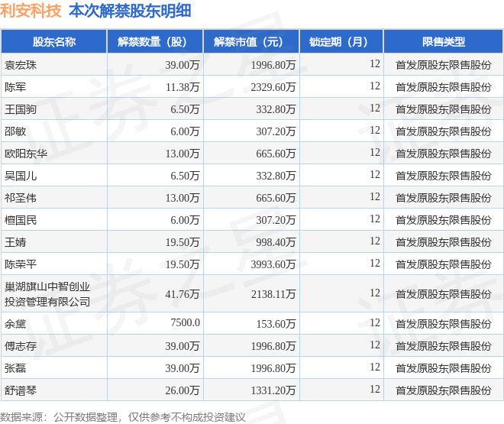Click 665.60万 value in 祁圣伟 row
The width and height of the screenshot is (504, 424).
276,198
